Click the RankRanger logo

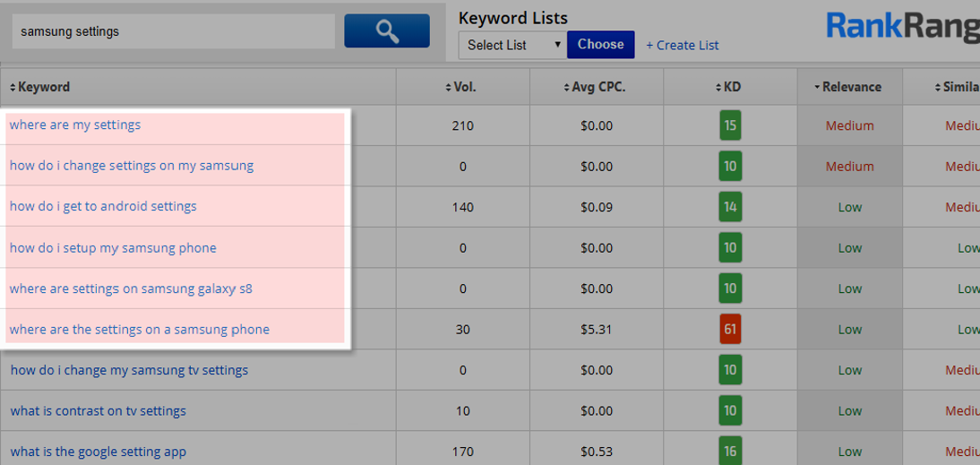coord(902,27)
